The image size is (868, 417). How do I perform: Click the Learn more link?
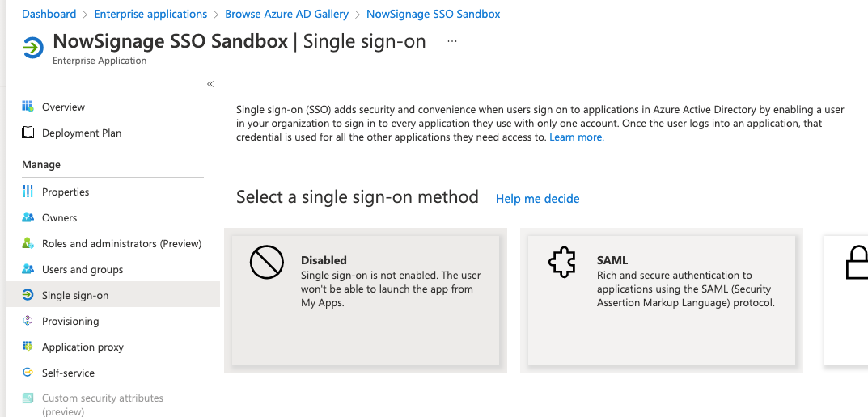pos(576,137)
